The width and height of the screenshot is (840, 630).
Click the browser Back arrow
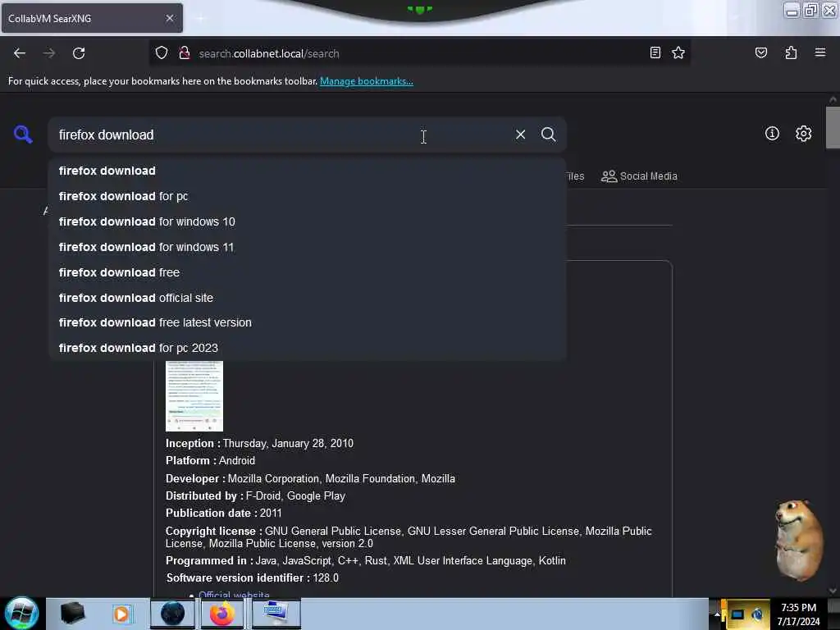click(20, 53)
